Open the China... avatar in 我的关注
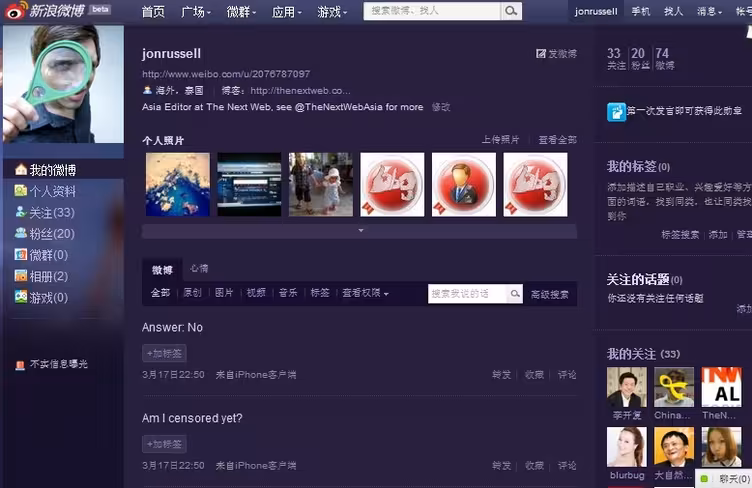Screen dimensions: 752x488 tap(674, 387)
